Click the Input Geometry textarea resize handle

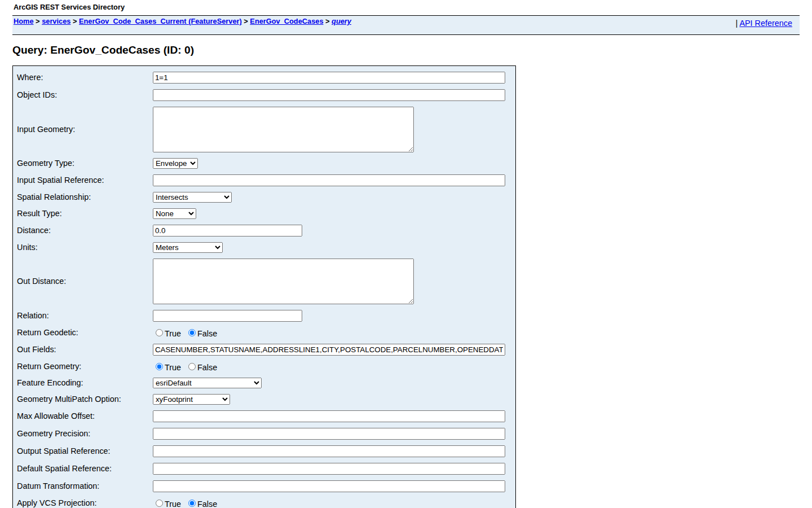pos(411,149)
